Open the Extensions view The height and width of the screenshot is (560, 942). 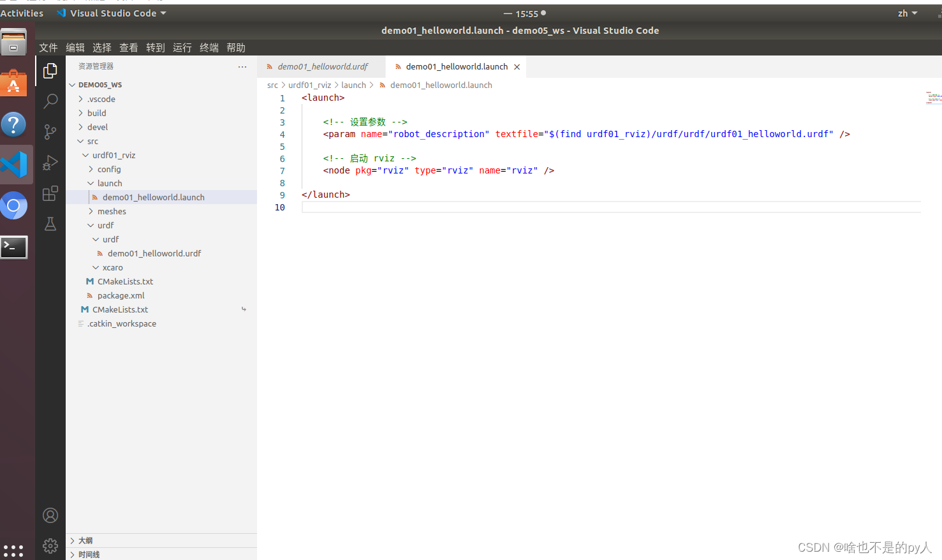50,193
